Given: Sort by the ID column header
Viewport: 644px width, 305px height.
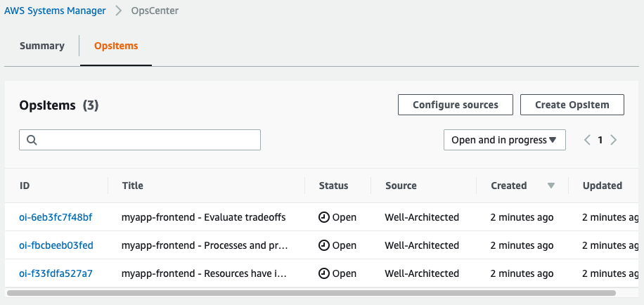Looking at the screenshot, I should coord(25,186).
